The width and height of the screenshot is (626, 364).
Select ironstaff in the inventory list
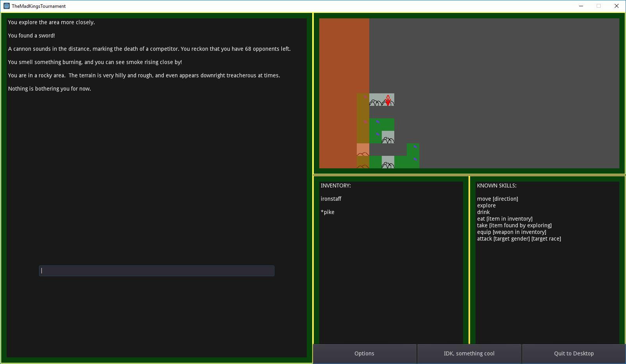coord(331,199)
